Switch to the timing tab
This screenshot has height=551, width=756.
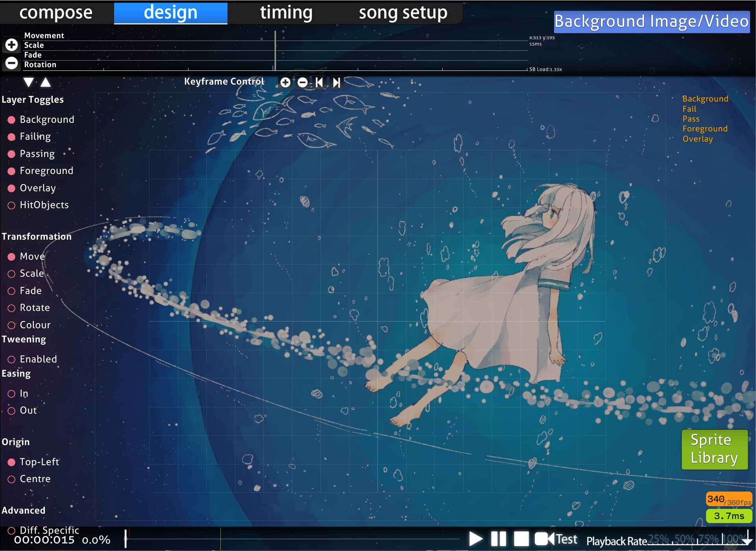tap(286, 13)
